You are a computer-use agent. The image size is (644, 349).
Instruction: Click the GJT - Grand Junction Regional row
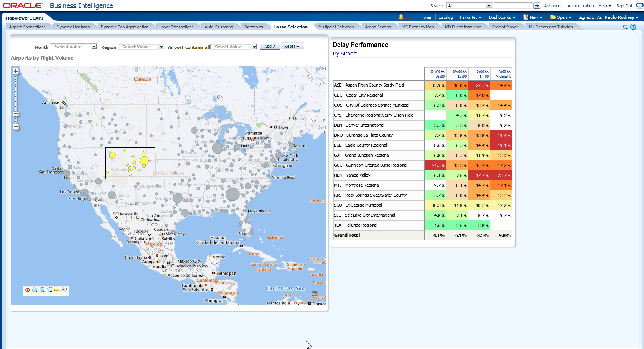pos(423,155)
